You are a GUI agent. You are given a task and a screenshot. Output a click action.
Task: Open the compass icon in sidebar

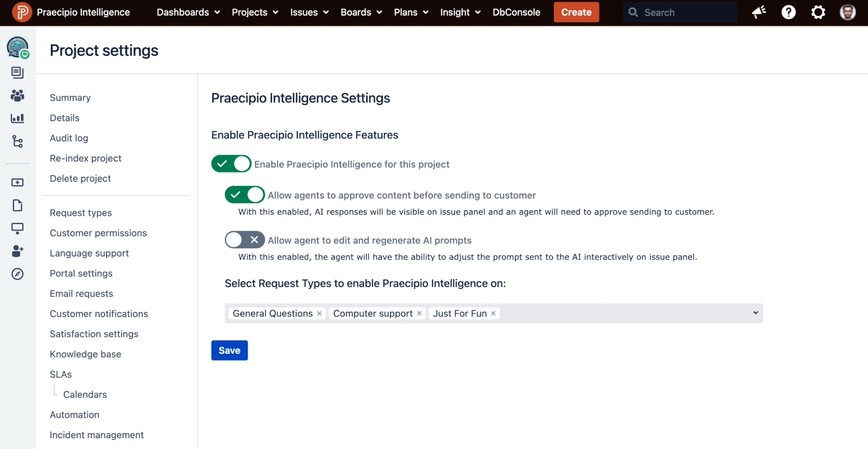pos(17,274)
